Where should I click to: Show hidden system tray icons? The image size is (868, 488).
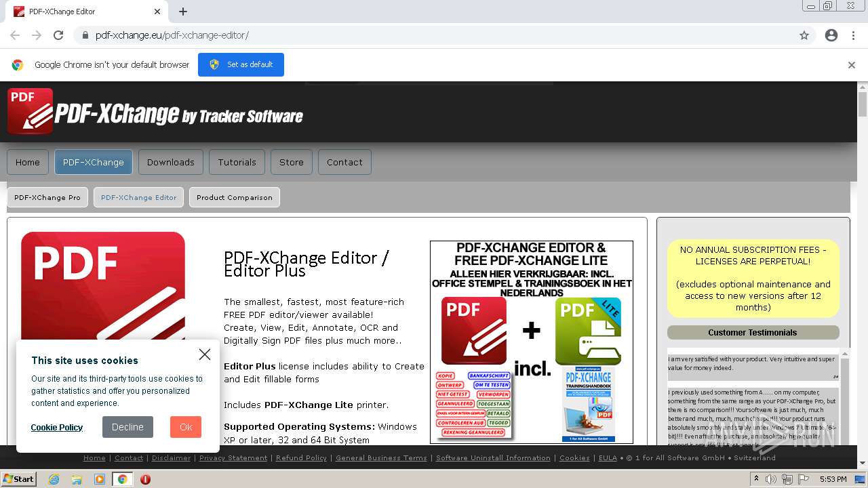757,479
